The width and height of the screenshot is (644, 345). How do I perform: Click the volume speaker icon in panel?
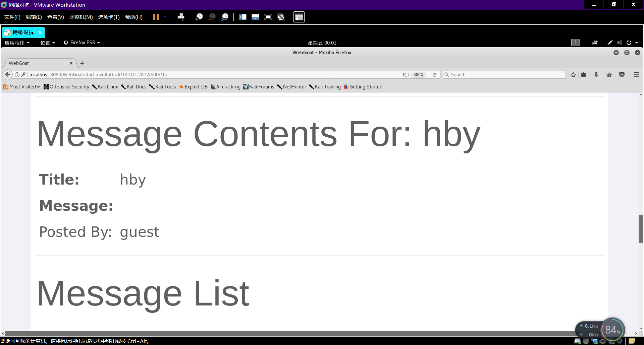[619, 43]
